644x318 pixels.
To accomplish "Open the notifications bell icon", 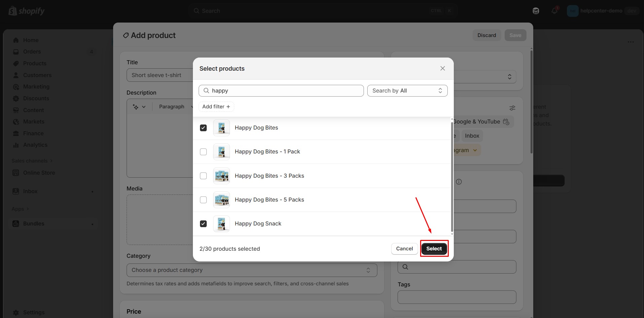I will tap(554, 11).
